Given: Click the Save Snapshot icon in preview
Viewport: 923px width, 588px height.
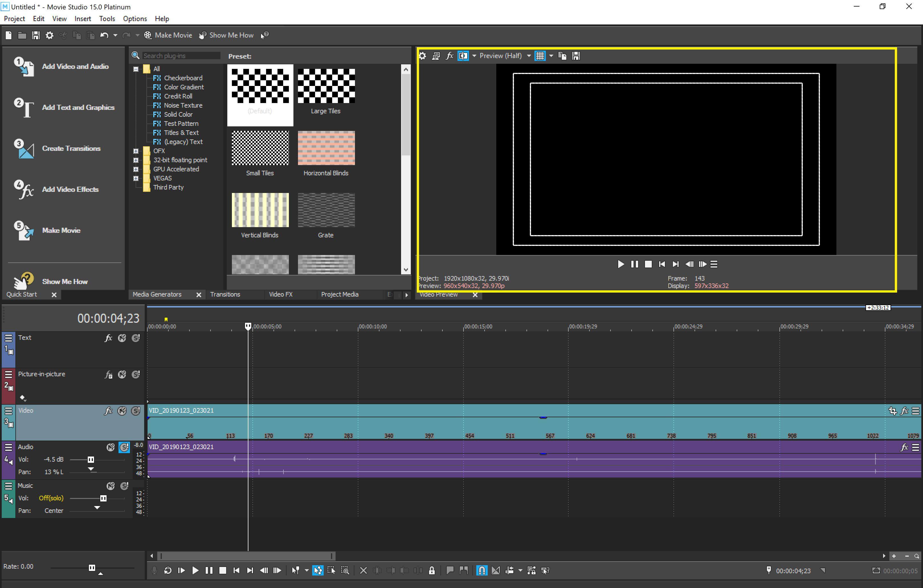Looking at the screenshot, I should [x=575, y=56].
